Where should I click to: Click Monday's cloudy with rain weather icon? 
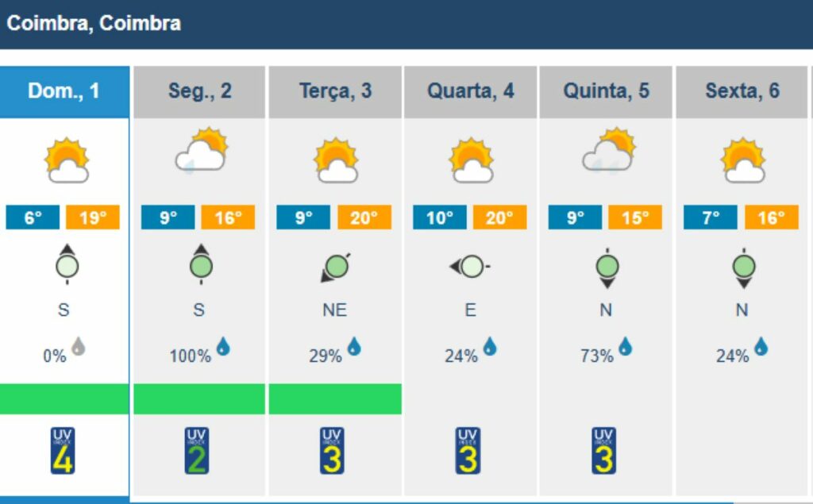[x=201, y=151]
